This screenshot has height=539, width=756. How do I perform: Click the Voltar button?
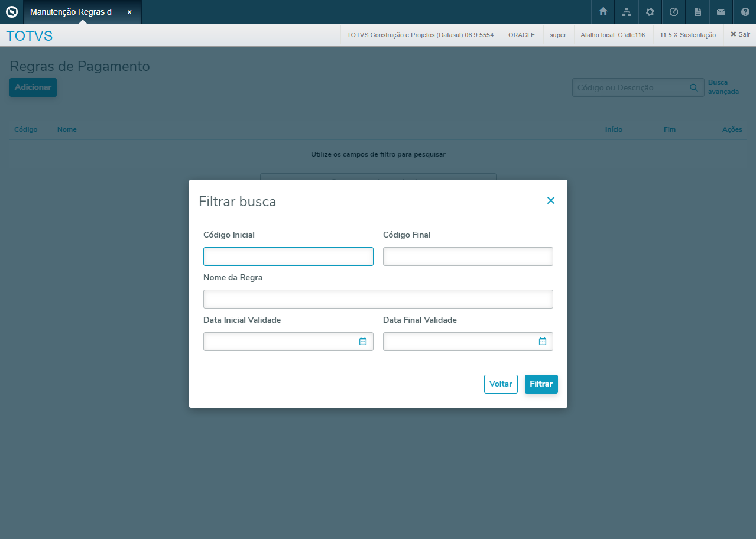click(x=501, y=384)
